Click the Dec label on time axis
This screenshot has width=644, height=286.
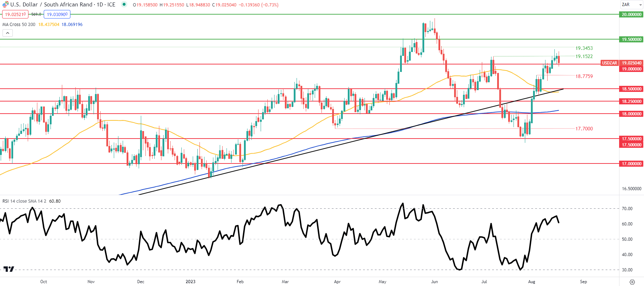click(x=141, y=282)
